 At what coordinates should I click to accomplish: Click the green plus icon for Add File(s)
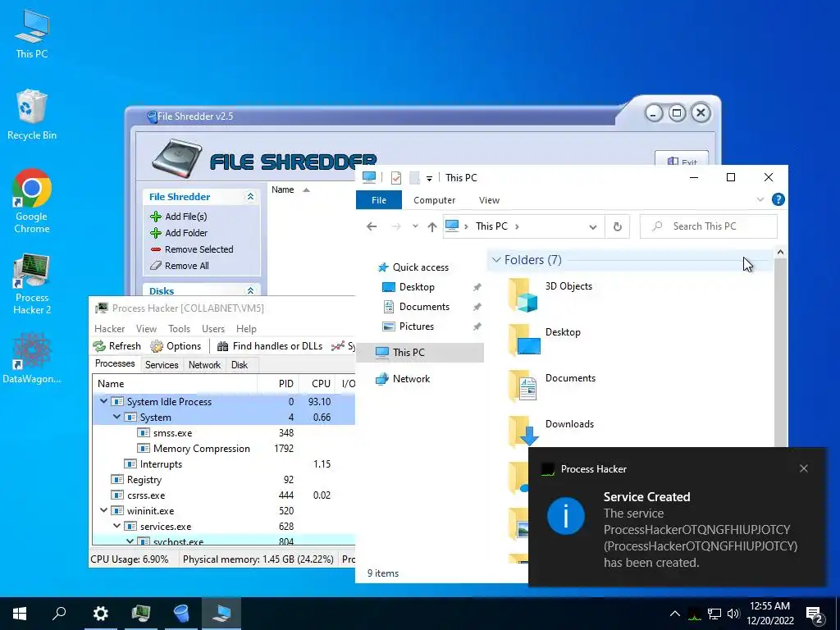click(156, 217)
